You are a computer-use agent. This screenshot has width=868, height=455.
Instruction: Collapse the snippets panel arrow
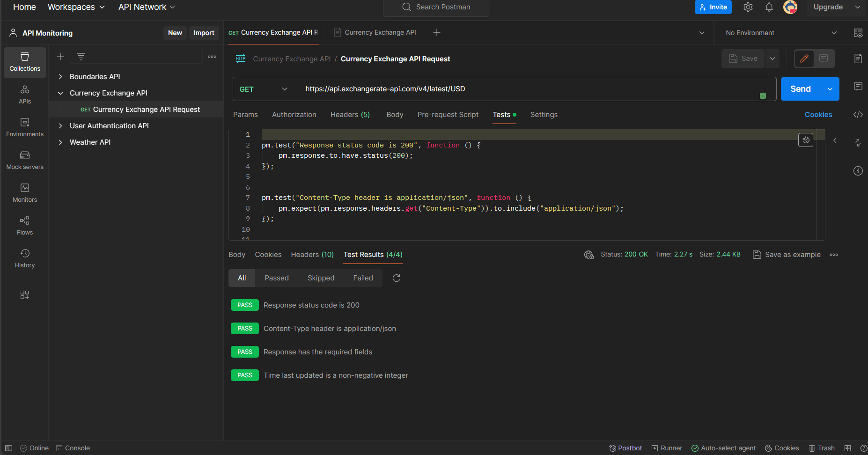pyautogui.click(x=835, y=140)
